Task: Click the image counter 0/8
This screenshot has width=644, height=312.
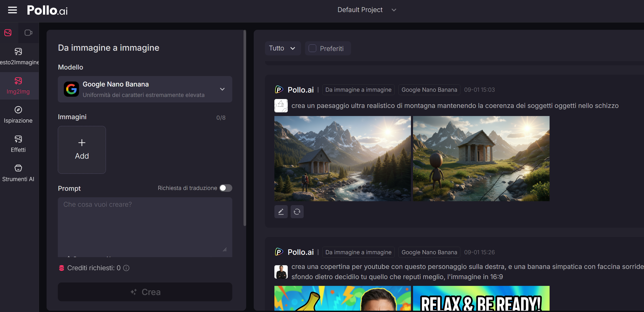Action: (x=221, y=118)
